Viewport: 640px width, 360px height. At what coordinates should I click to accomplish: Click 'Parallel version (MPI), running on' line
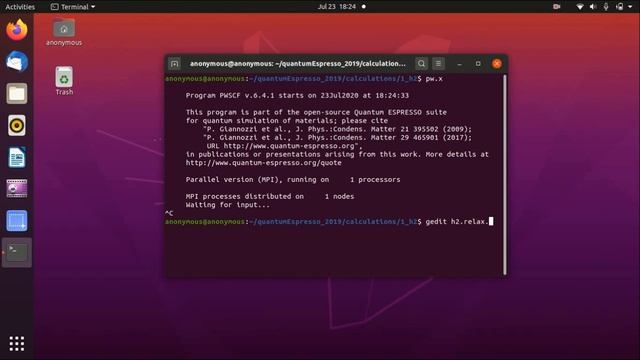click(x=293, y=180)
